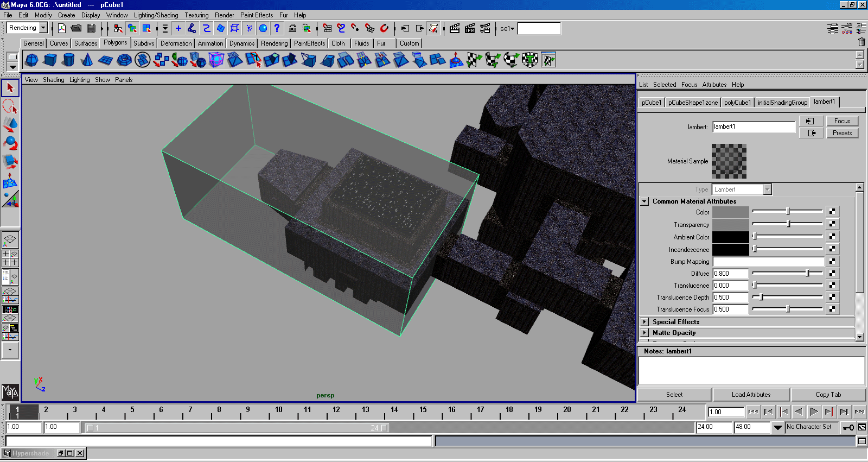Click the Transparency slider track
The image size is (868, 462).
click(788, 224)
